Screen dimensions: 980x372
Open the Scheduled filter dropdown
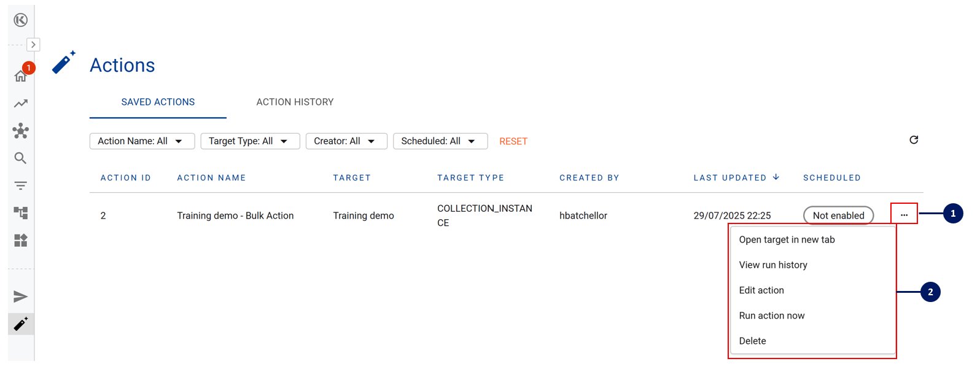click(x=440, y=141)
